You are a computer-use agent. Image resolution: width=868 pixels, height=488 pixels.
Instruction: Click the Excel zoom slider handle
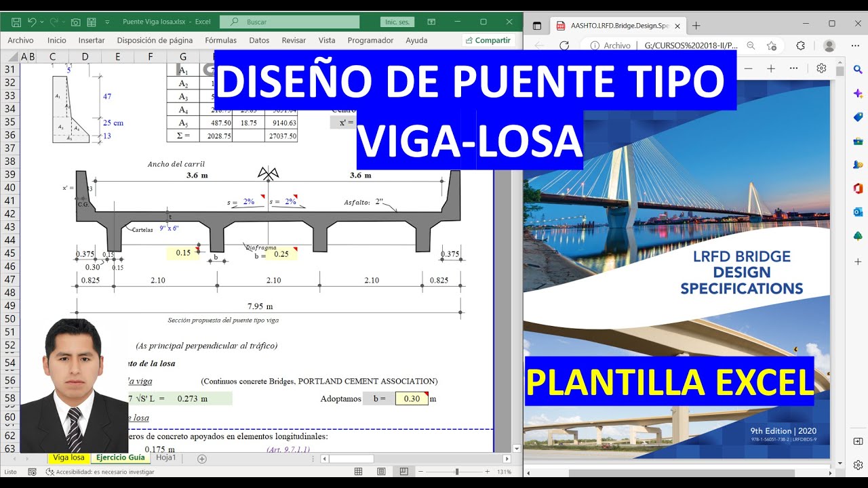456,472
